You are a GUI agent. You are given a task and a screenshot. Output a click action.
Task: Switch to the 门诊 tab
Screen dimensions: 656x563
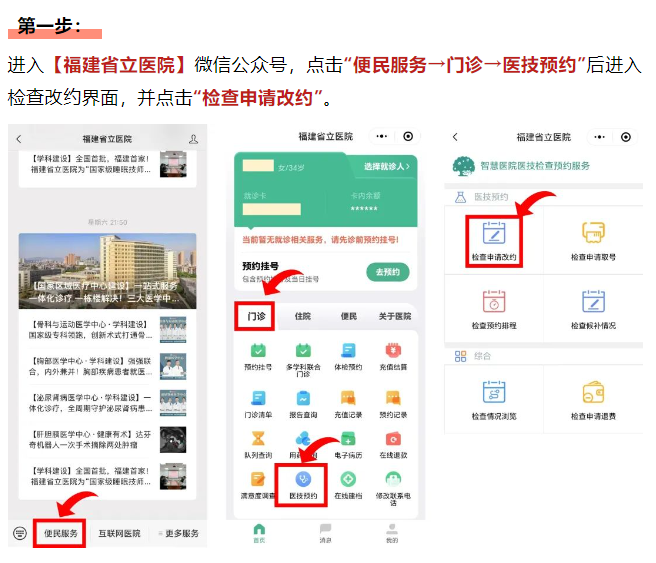tap(256, 316)
